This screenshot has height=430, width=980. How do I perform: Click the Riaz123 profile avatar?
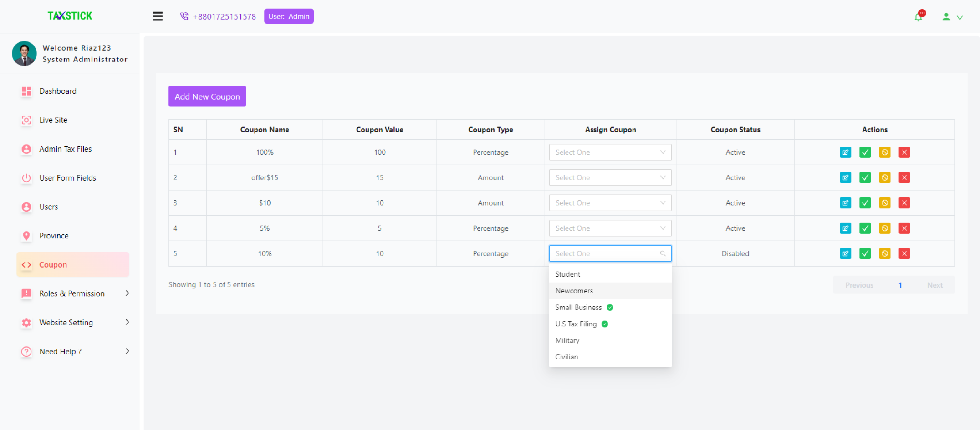click(x=24, y=54)
